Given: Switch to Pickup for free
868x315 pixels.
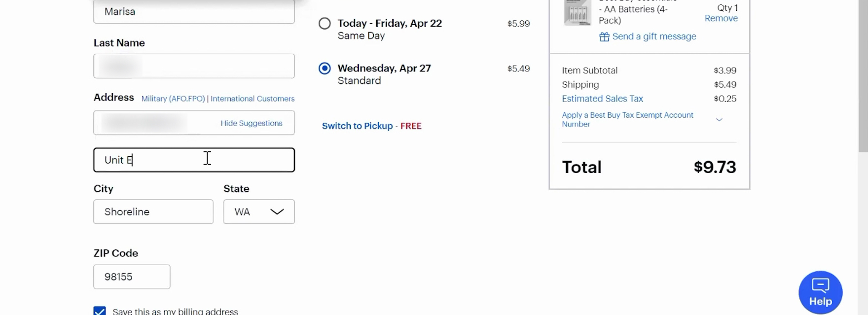Looking at the screenshot, I should 357,126.
